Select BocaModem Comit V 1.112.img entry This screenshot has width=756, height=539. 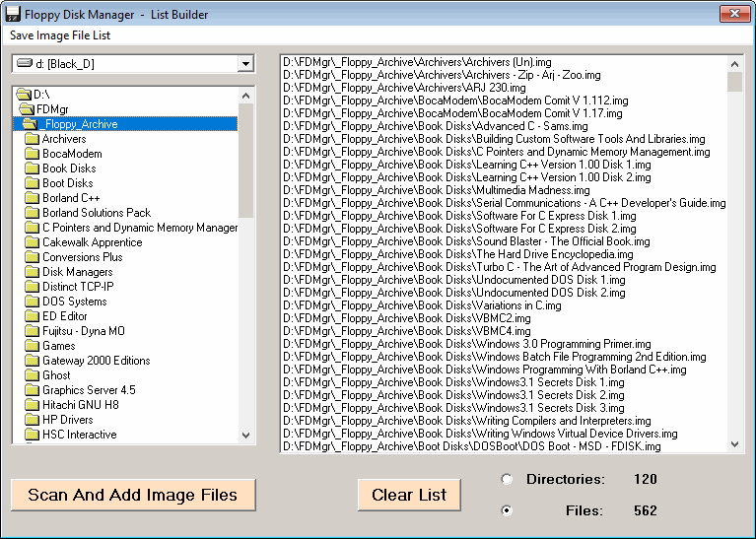[455, 101]
